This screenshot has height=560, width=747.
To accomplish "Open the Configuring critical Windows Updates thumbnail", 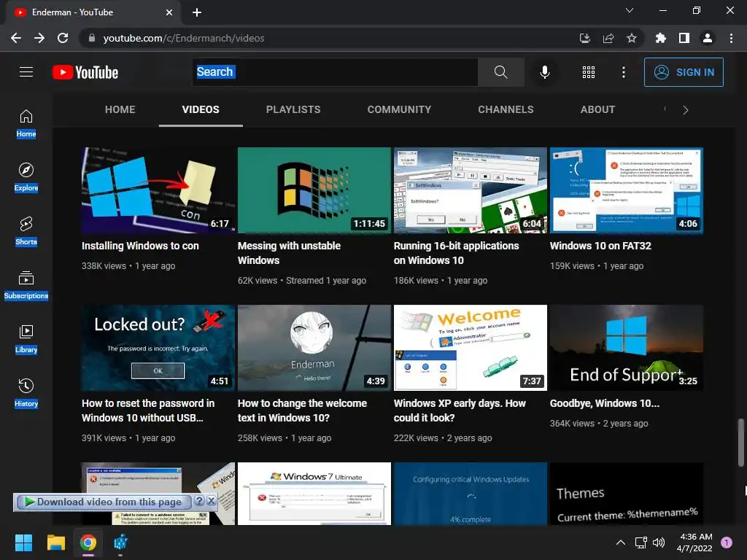I will [x=471, y=494].
